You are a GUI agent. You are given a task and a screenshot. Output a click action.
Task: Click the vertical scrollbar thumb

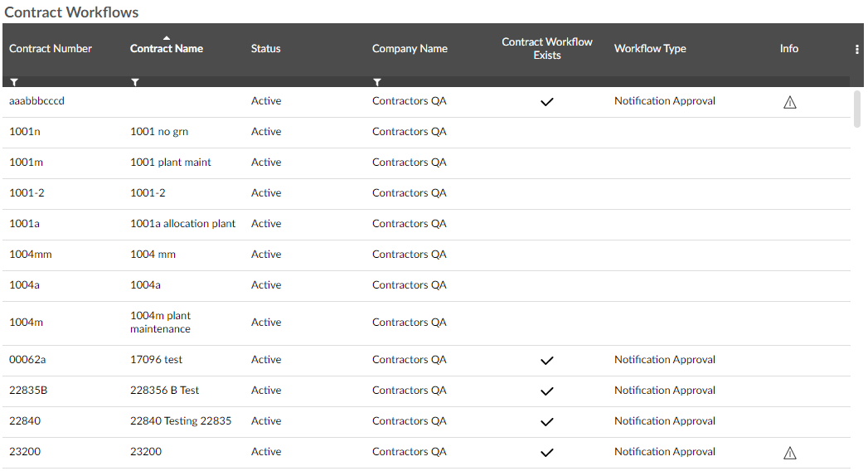pos(857,109)
